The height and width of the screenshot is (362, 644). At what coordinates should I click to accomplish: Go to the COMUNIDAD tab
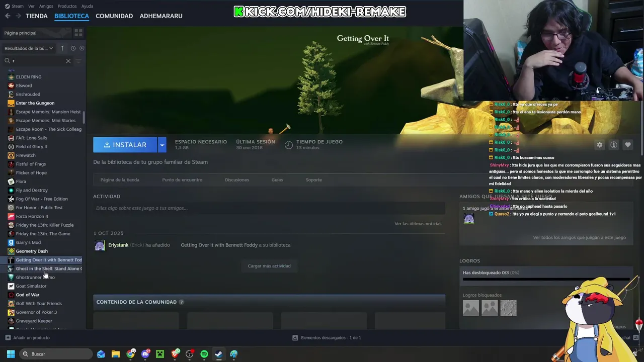[114, 16]
